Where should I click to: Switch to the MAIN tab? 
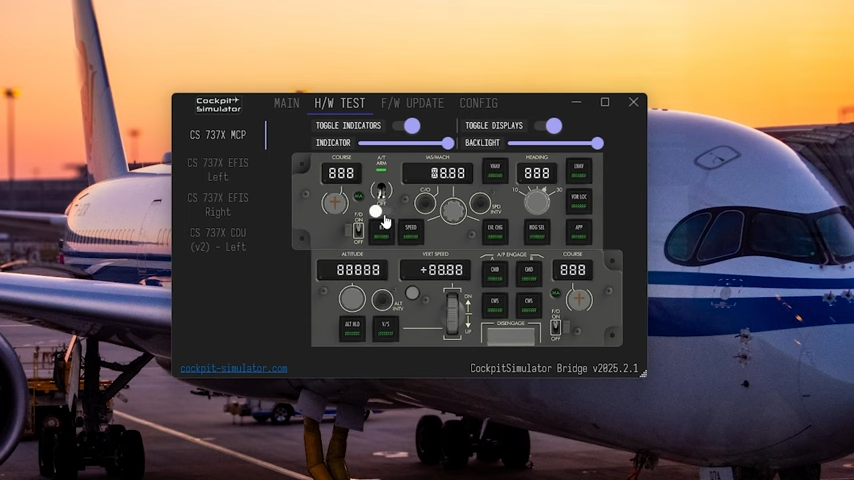coord(286,103)
